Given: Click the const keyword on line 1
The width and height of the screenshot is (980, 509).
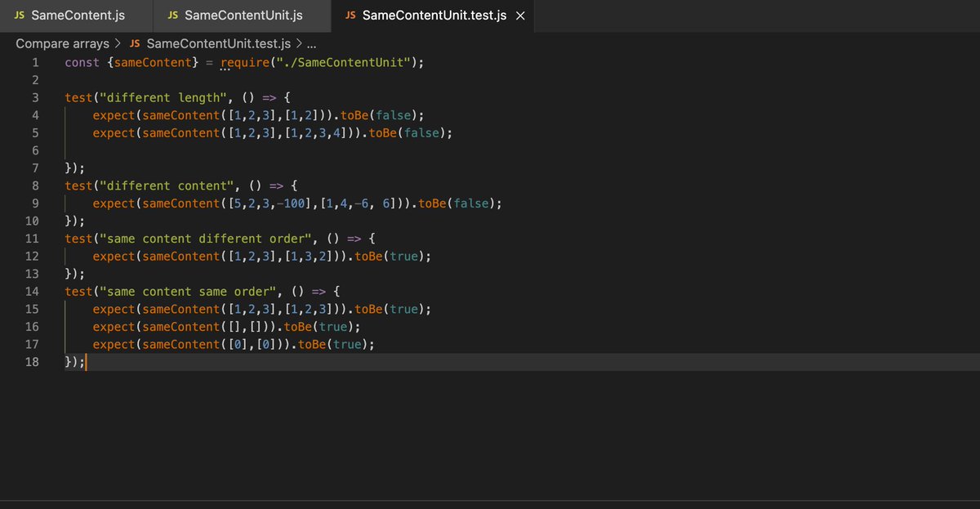Looking at the screenshot, I should coord(82,63).
